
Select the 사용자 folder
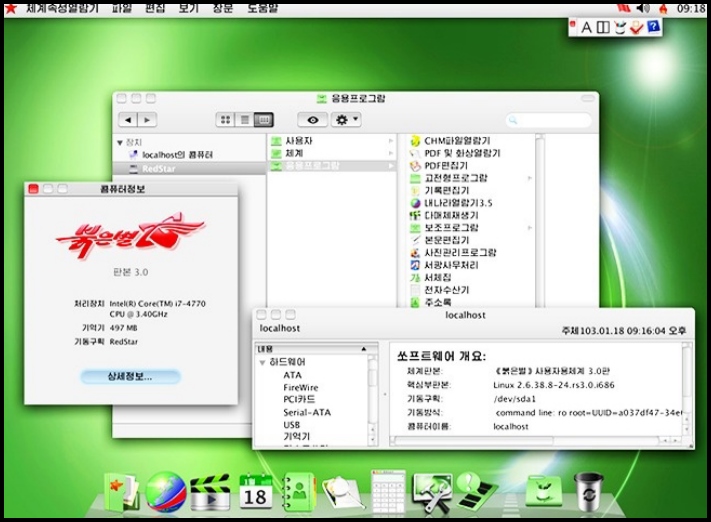pyautogui.click(x=299, y=141)
